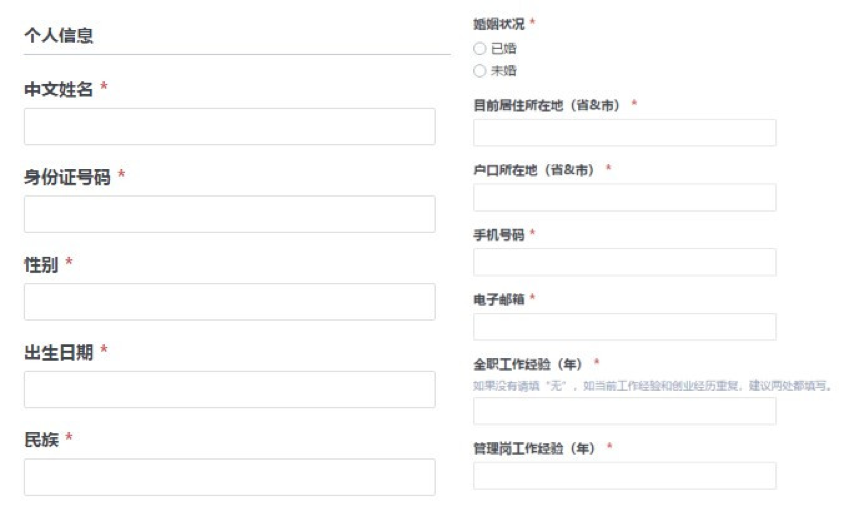Click the 个人信息 section heading
The width and height of the screenshot is (858, 514).
pyautogui.click(x=59, y=35)
